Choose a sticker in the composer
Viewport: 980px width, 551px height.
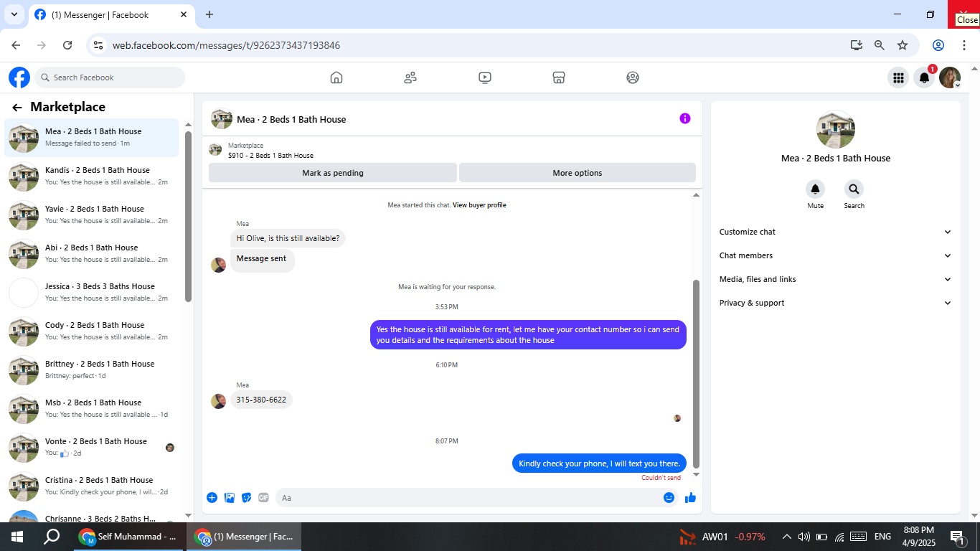click(x=247, y=498)
